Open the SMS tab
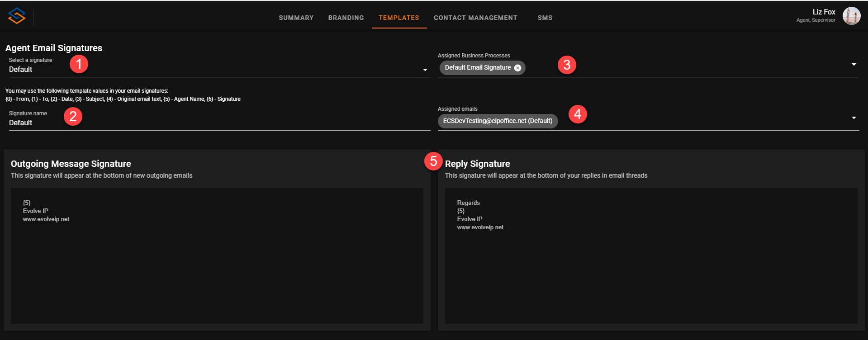This screenshot has width=868, height=340. [545, 18]
